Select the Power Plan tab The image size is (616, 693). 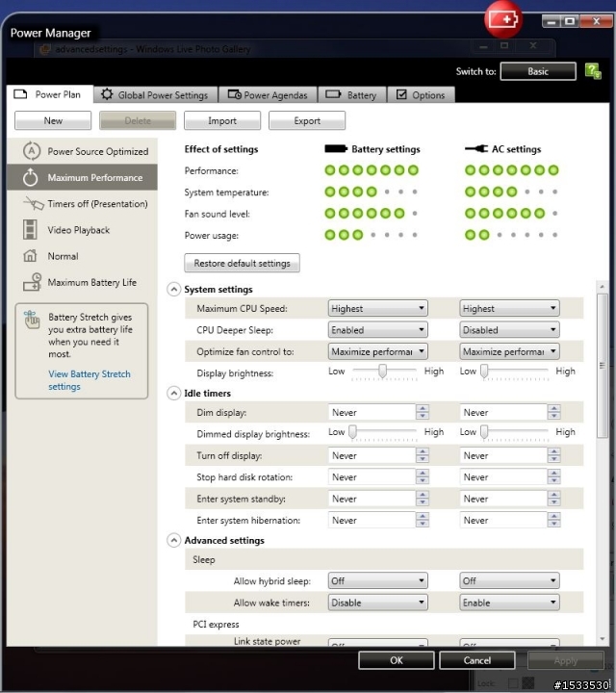[x=50, y=94]
